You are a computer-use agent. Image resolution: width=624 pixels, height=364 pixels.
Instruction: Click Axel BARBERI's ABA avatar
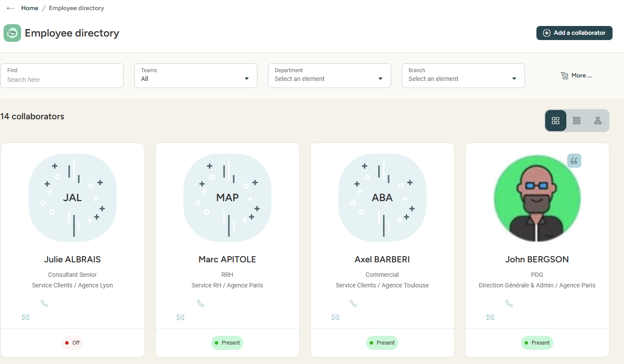[x=382, y=198]
